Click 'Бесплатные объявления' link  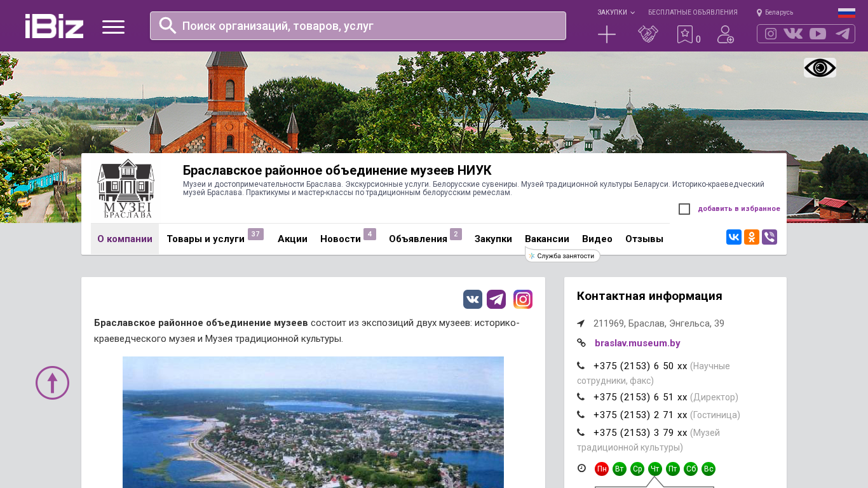tap(693, 13)
